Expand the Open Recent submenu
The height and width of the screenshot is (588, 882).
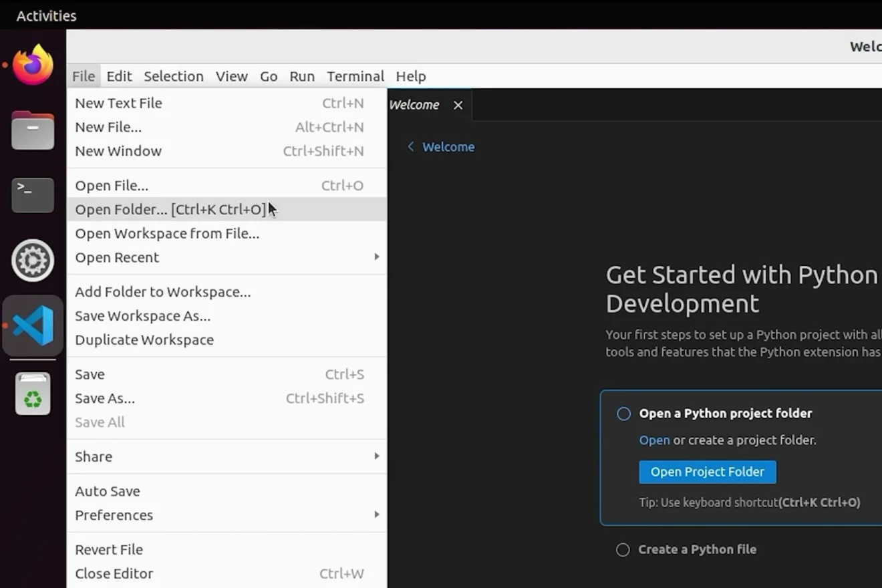[227, 257]
